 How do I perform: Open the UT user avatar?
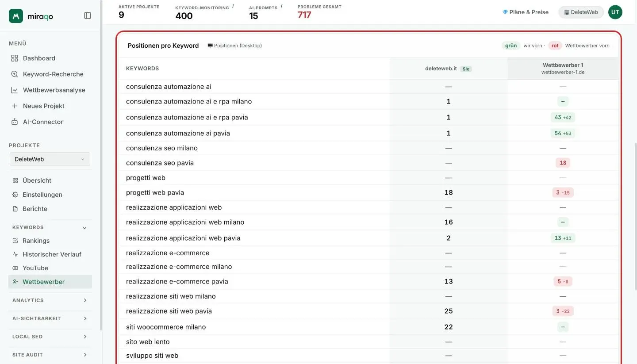click(x=615, y=12)
